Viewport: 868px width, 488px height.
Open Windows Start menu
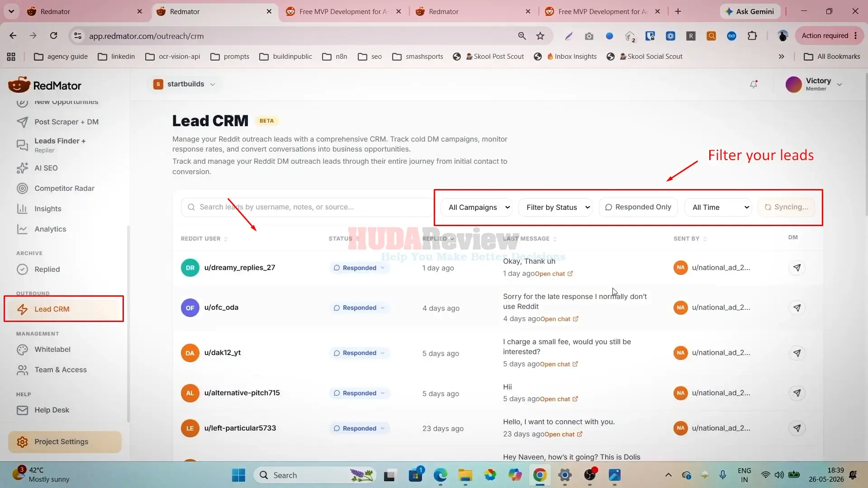tap(238, 475)
